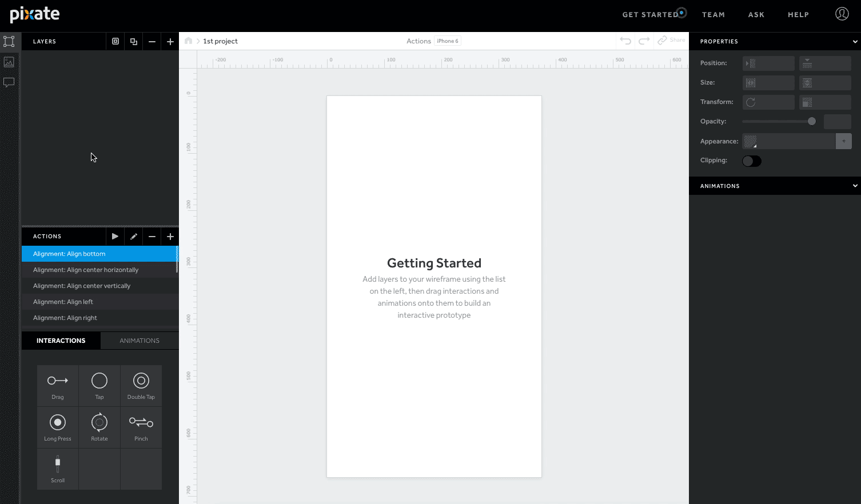Screen dimensions: 861x504
Task: Click the edit action pencil icon
Action: point(133,237)
